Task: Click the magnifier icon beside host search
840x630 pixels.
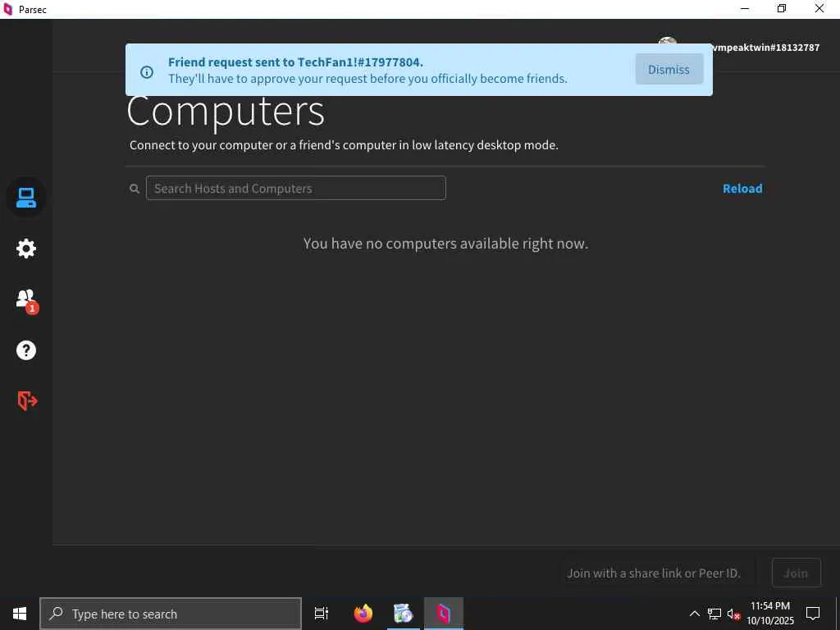Action: click(x=135, y=189)
